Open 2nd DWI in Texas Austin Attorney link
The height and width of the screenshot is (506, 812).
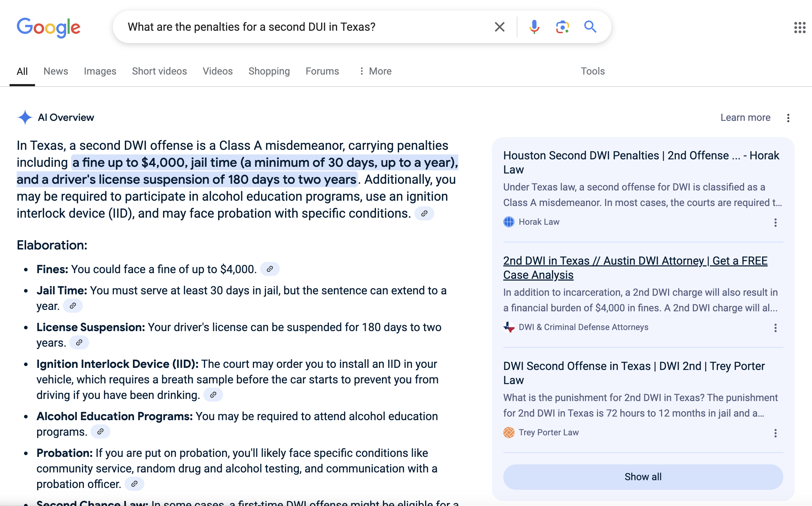[635, 268]
